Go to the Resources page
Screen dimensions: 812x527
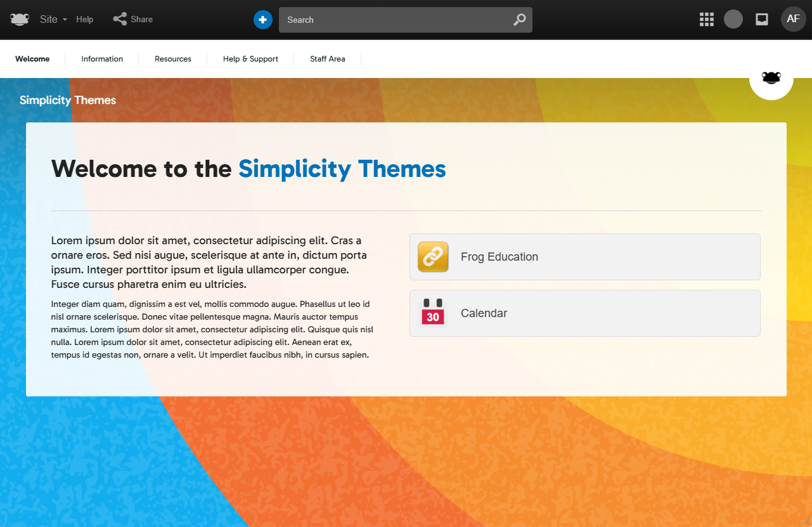click(173, 59)
